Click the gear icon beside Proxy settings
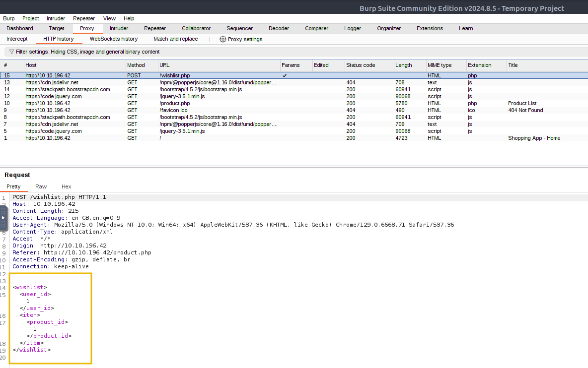Viewport: 588px width, 368px height. pos(223,39)
